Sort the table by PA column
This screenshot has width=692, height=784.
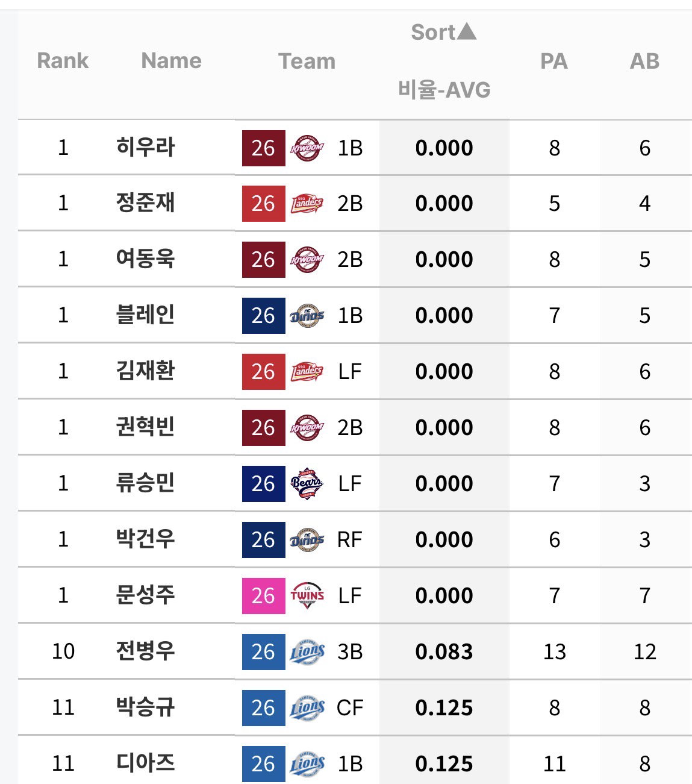(554, 61)
